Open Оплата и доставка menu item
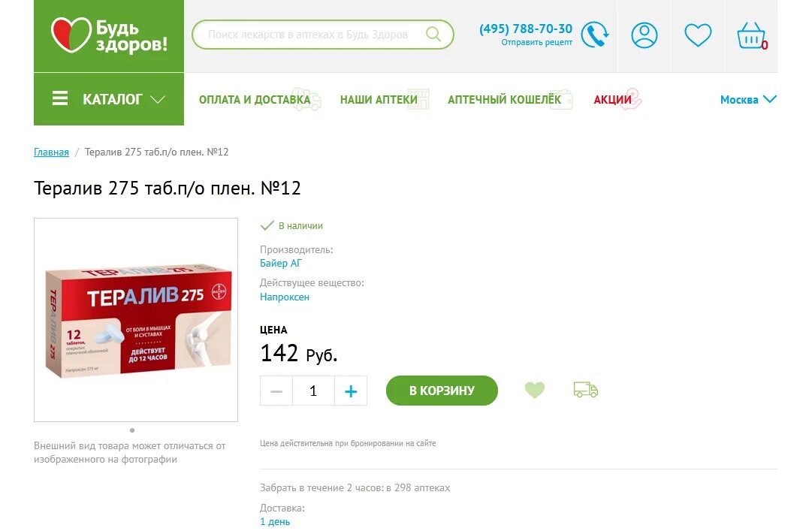 255,99
